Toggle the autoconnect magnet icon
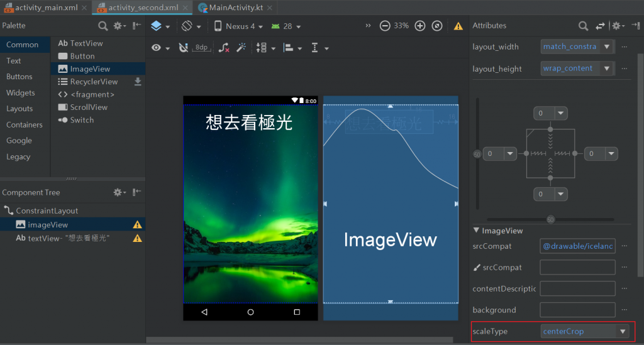The height and width of the screenshot is (345, 644). pos(183,48)
